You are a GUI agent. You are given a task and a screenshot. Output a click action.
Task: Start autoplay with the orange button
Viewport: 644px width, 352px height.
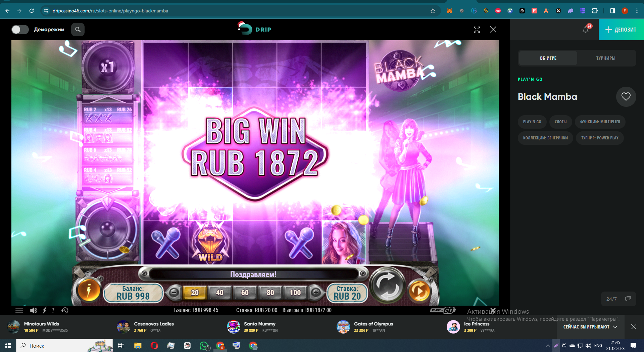[x=419, y=291]
